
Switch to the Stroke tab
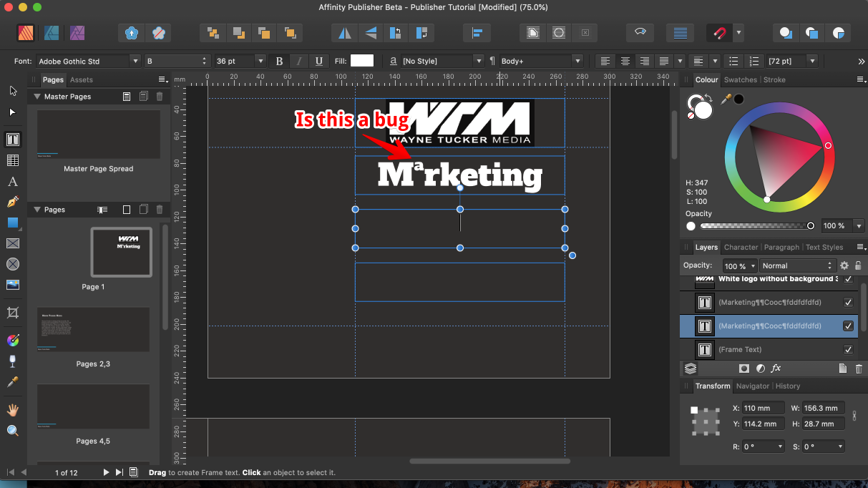(x=774, y=80)
